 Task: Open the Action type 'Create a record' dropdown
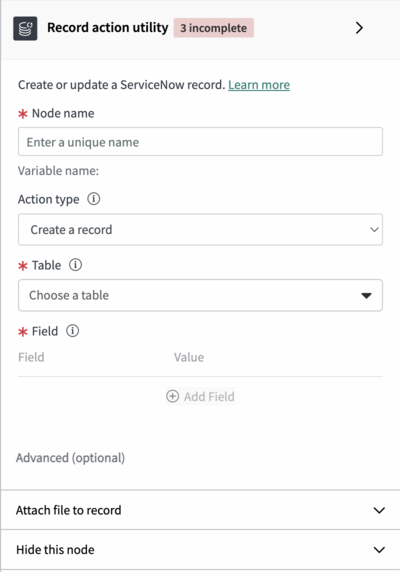(x=200, y=229)
